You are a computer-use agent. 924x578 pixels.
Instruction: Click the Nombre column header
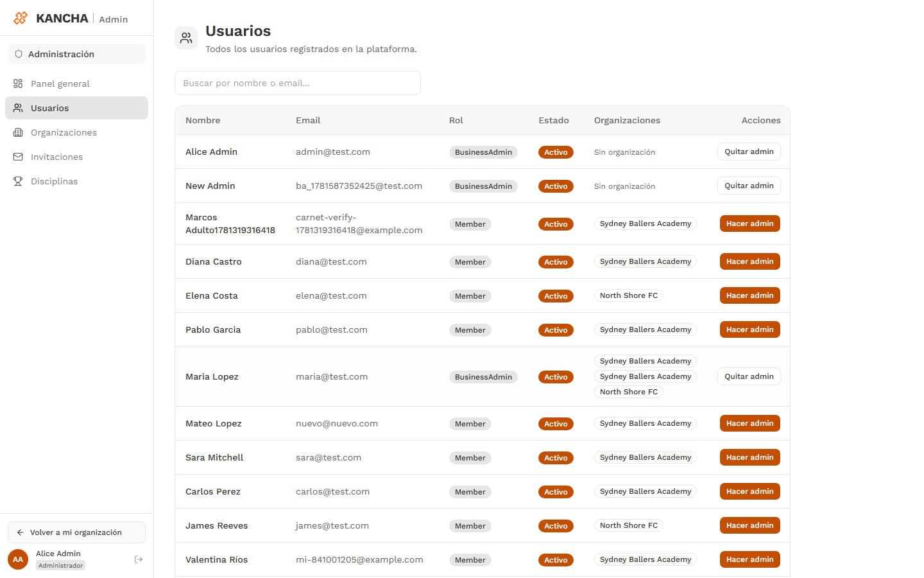203,120
